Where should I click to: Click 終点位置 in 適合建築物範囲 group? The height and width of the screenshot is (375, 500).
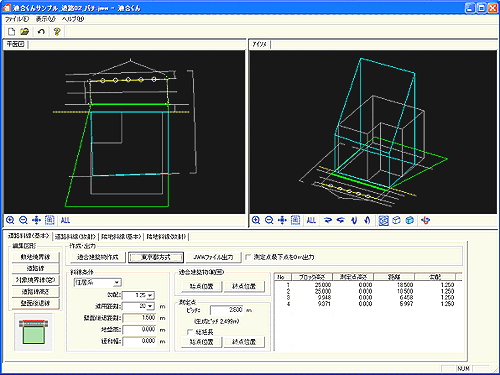click(x=244, y=286)
